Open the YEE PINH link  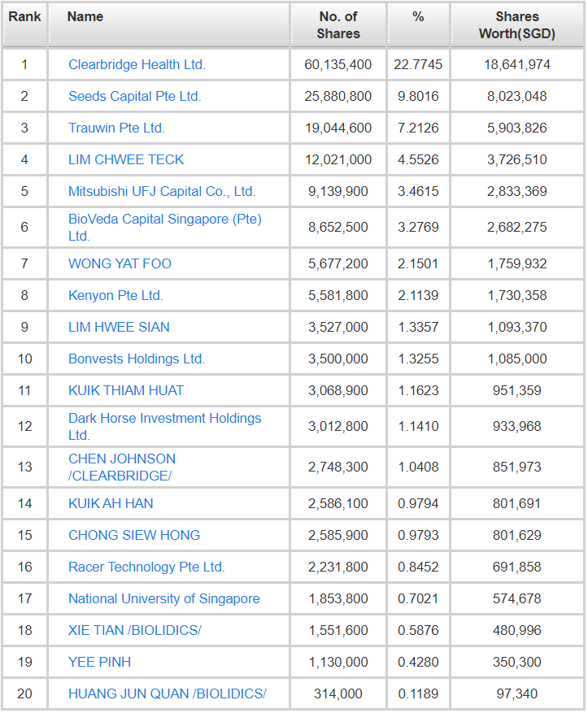tap(99, 663)
